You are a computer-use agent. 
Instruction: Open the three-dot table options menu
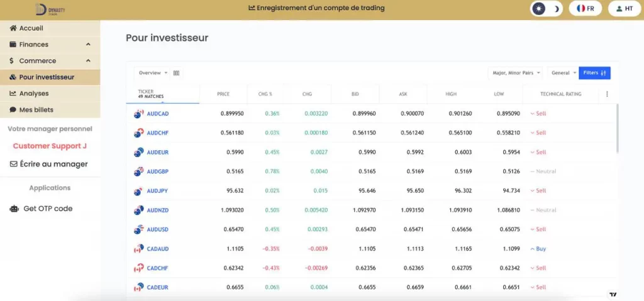point(607,94)
